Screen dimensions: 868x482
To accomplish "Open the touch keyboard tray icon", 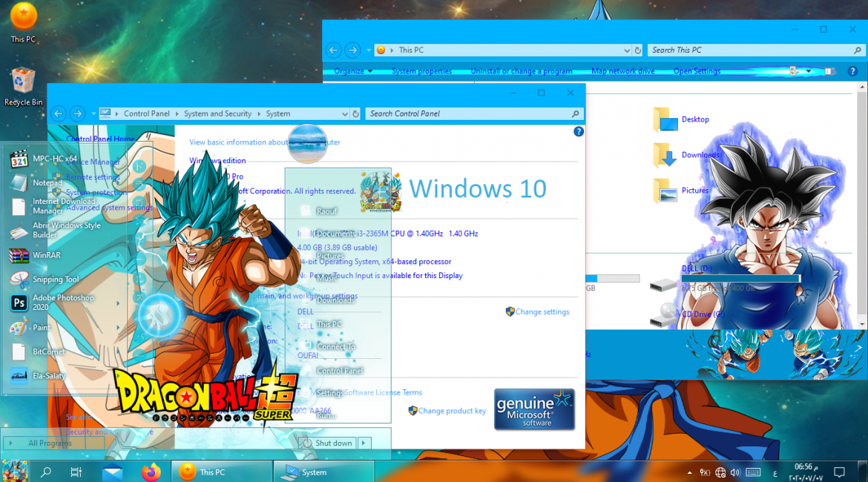I will [753, 472].
